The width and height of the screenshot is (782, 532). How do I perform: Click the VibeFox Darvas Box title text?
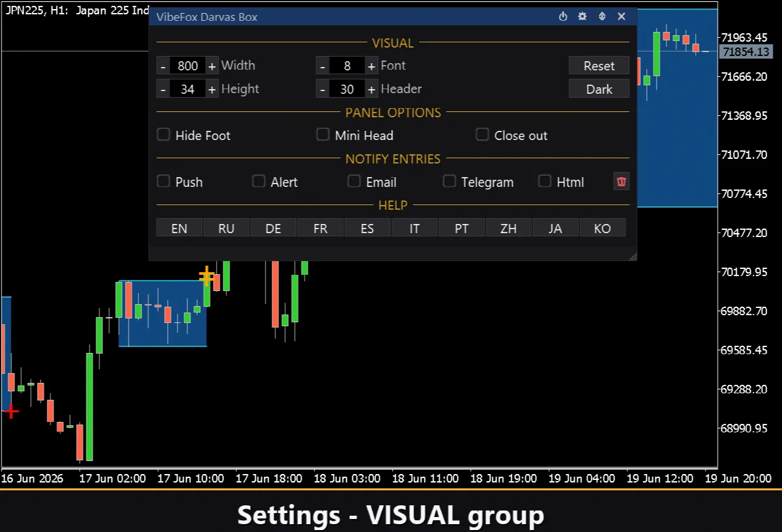coord(207,17)
